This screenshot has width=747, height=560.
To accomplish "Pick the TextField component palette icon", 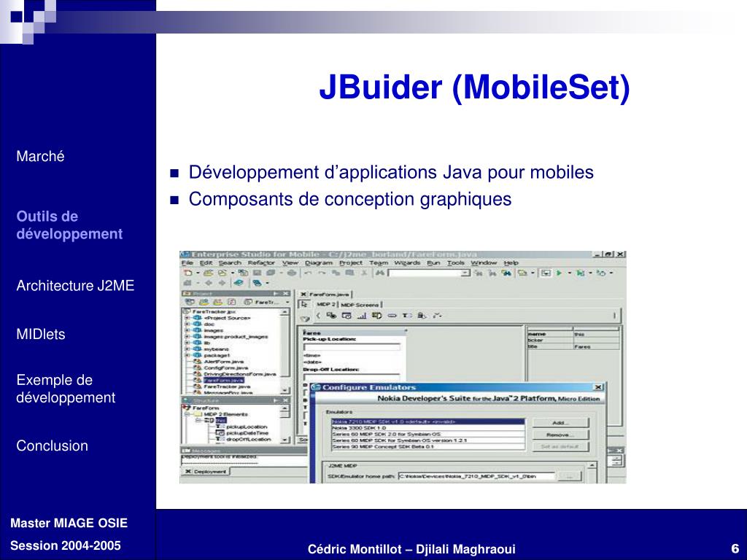I will tap(407, 315).
